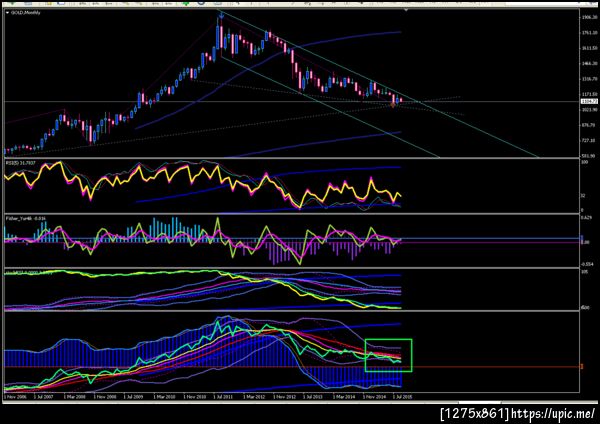Click the 876.70 price scale label

(x=590, y=125)
